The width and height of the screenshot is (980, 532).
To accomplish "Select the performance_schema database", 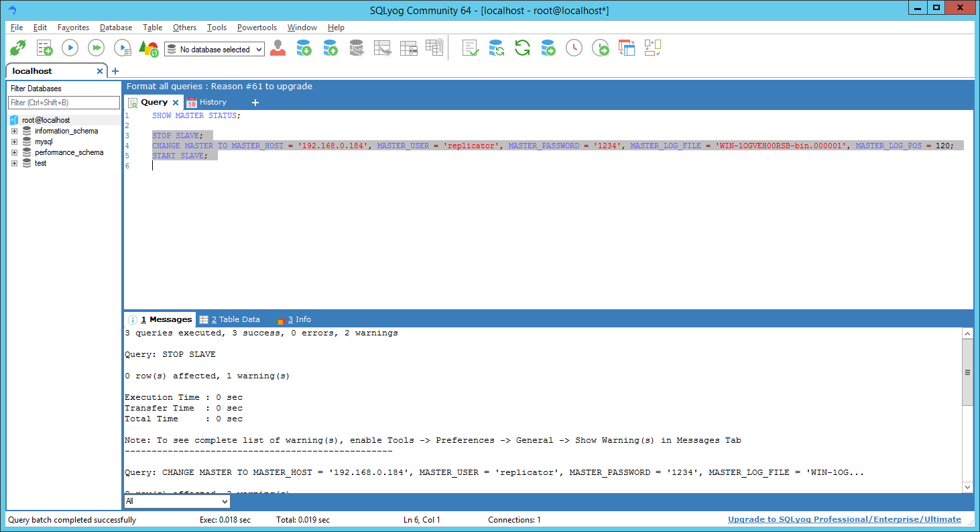I will [69, 152].
